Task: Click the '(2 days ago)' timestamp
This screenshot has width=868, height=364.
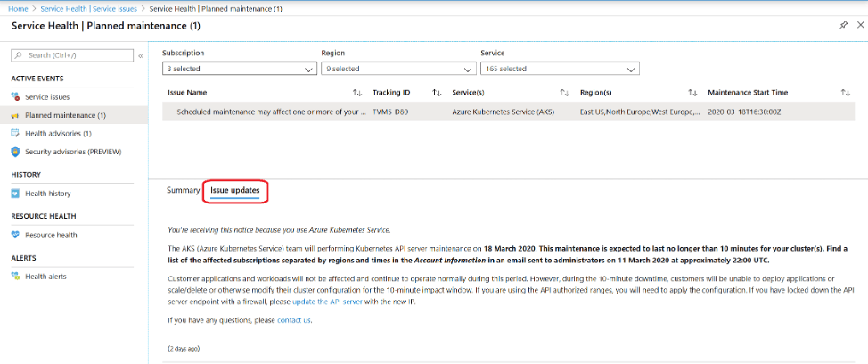Action: point(184,349)
